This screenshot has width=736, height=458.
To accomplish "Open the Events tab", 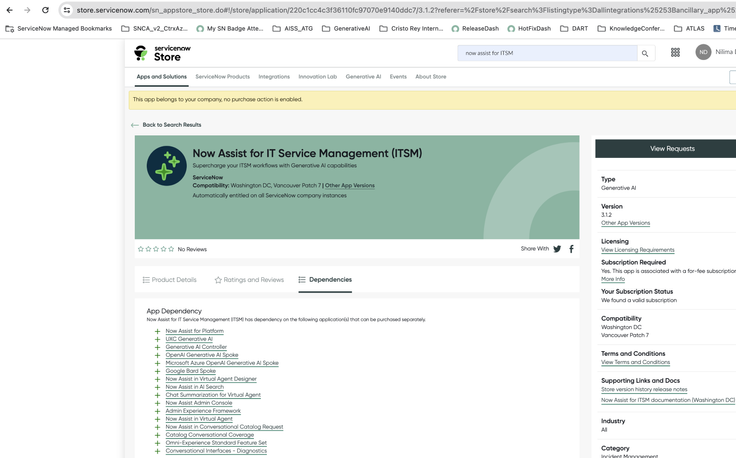I will click(x=398, y=76).
